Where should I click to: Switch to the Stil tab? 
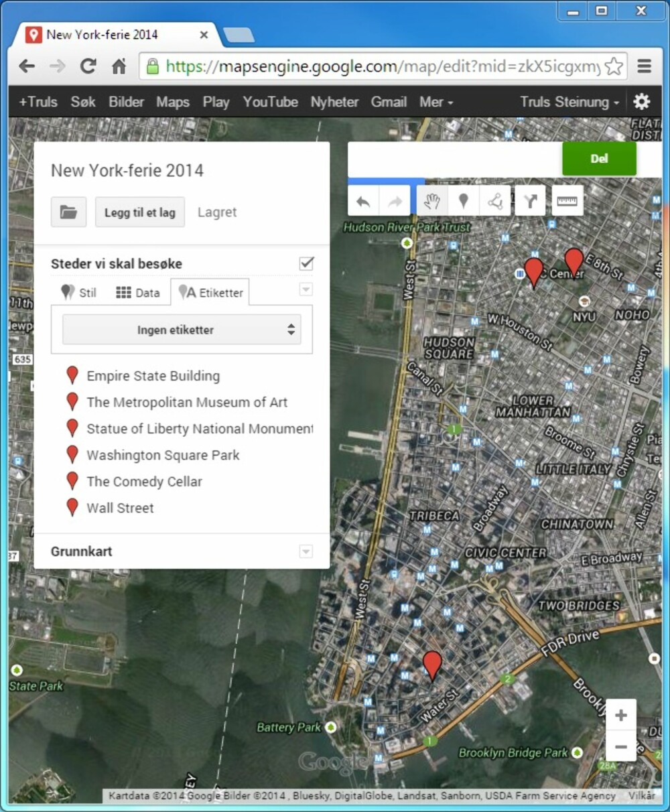78,292
